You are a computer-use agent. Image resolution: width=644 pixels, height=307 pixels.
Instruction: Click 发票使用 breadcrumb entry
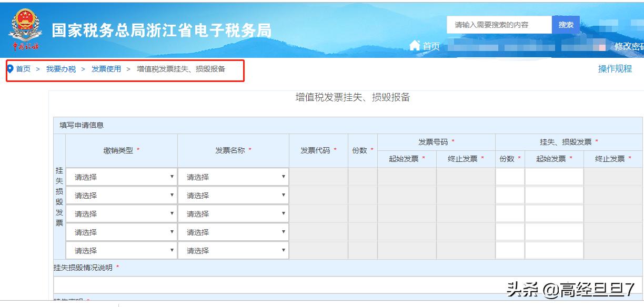(106, 68)
